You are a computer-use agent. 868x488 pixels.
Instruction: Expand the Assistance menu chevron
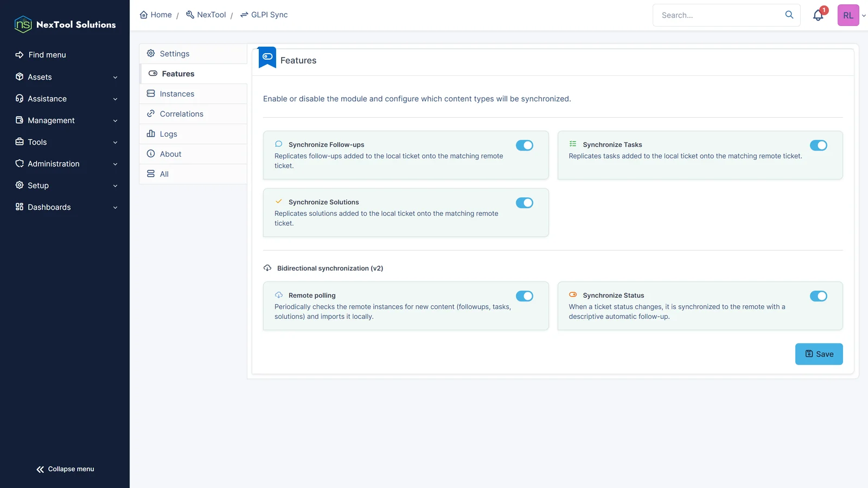pos(115,99)
